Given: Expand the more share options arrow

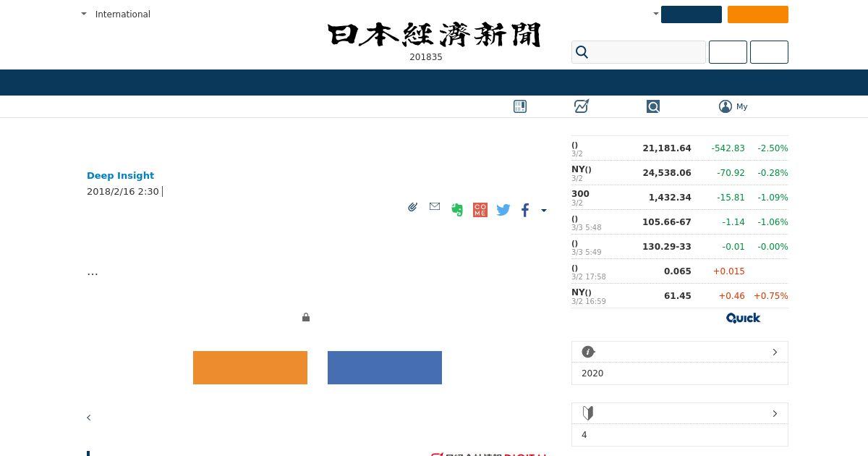Looking at the screenshot, I should [544, 211].
